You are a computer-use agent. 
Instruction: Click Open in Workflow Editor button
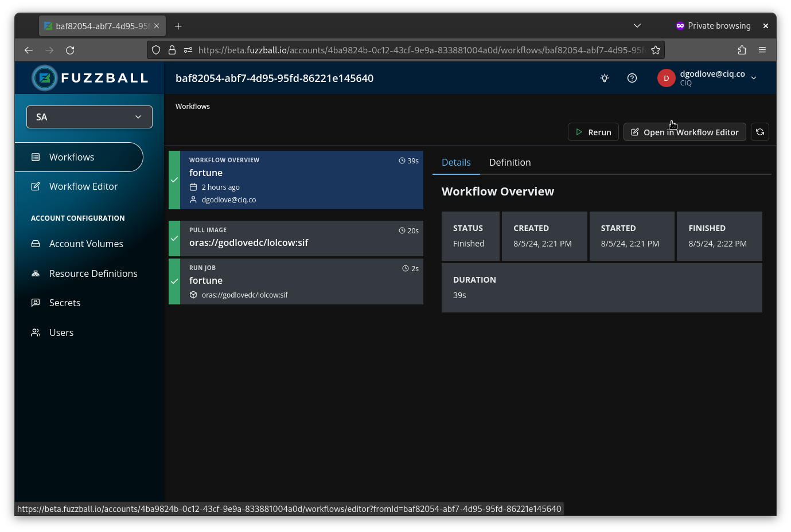685,132
